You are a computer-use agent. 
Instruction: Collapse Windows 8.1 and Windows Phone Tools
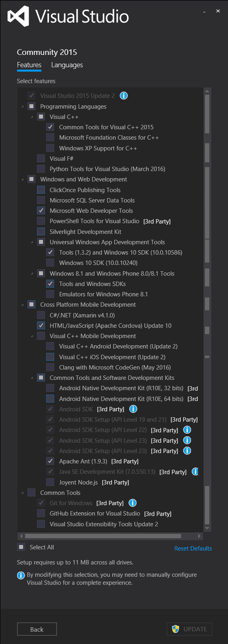pos(32,274)
